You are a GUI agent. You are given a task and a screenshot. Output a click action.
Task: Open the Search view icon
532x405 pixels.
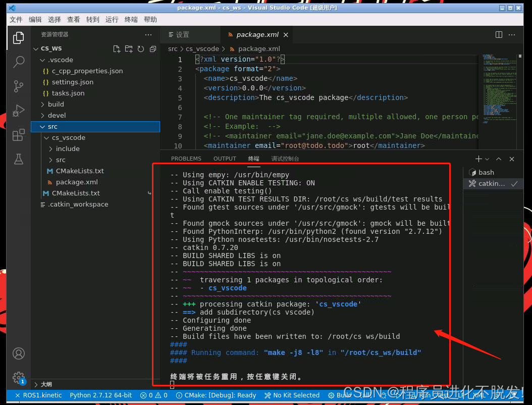(18, 62)
